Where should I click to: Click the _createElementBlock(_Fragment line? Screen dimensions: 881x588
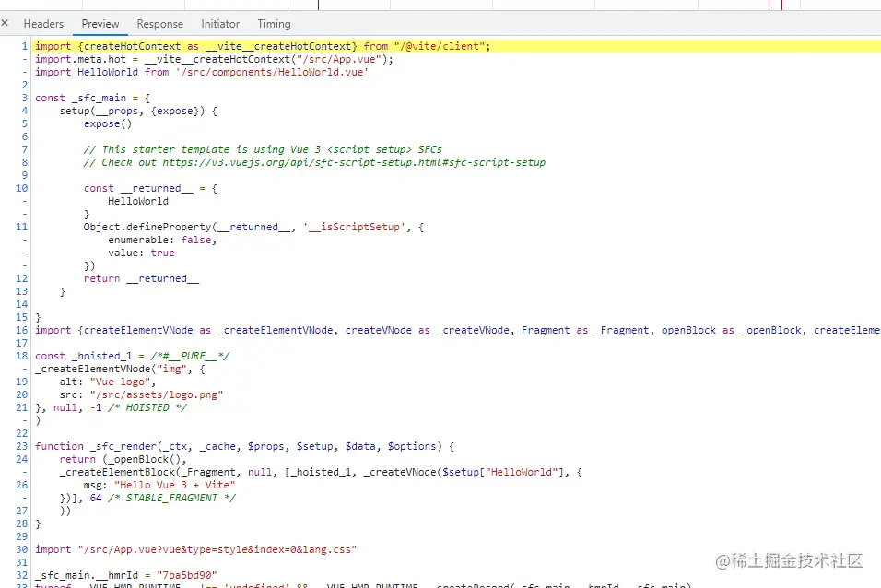[x=321, y=472]
